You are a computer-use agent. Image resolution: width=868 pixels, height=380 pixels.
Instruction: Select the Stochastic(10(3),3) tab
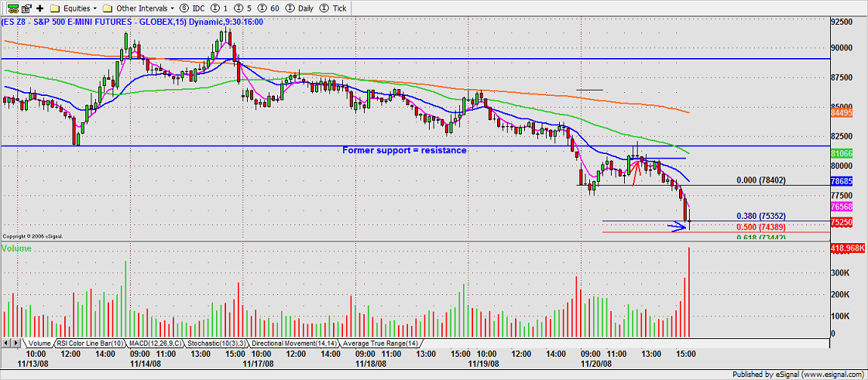tap(216, 344)
